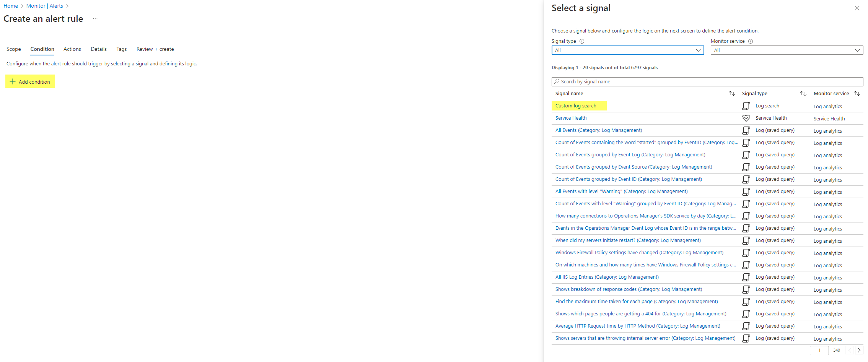Choose Events in the Operations Manager Event Log signal
868x362 pixels.
(646, 228)
